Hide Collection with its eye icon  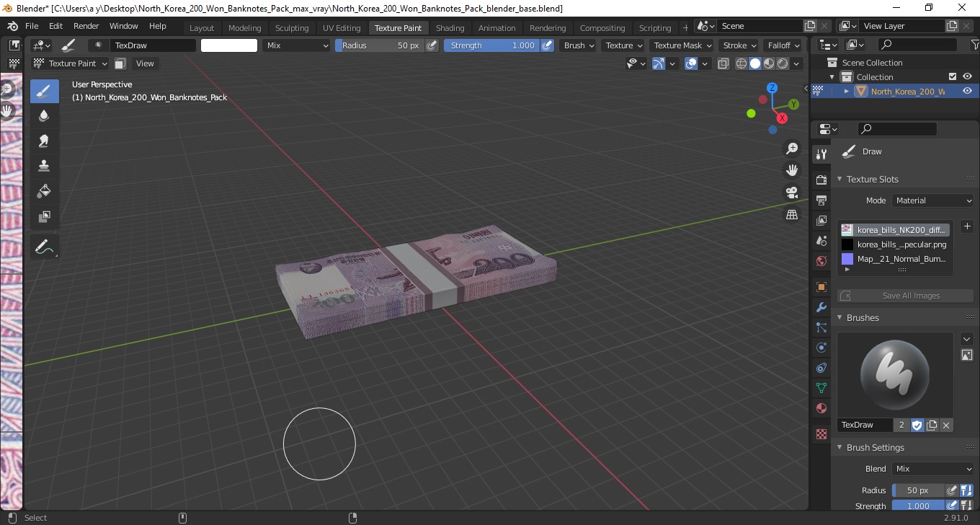point(967,76)
